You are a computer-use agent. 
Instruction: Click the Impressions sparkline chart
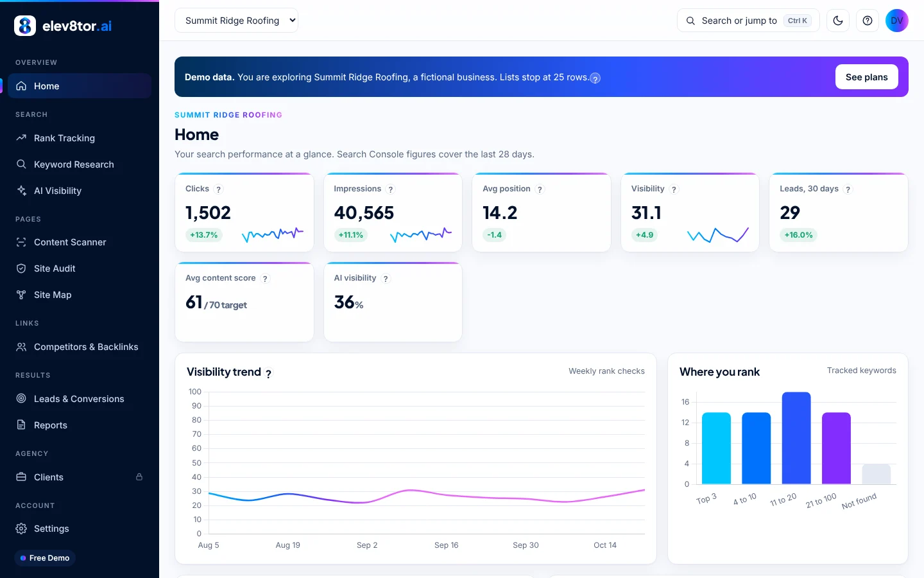[x=421, y=235]
